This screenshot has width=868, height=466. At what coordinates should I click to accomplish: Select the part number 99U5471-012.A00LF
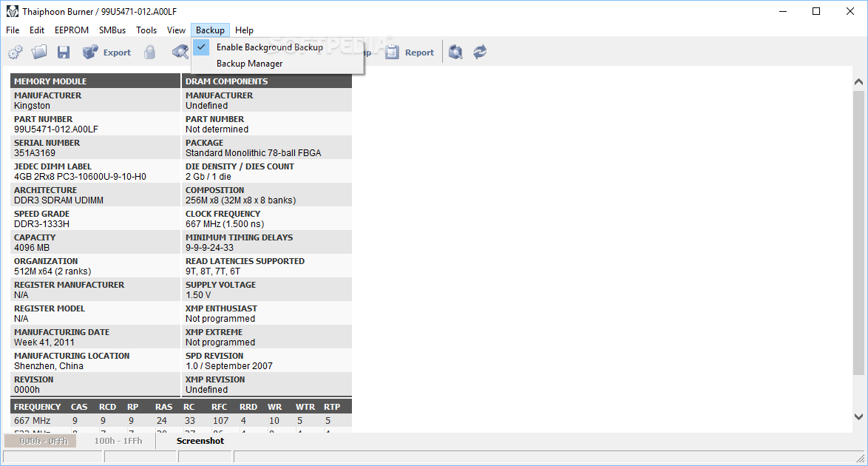click(56, 129)
